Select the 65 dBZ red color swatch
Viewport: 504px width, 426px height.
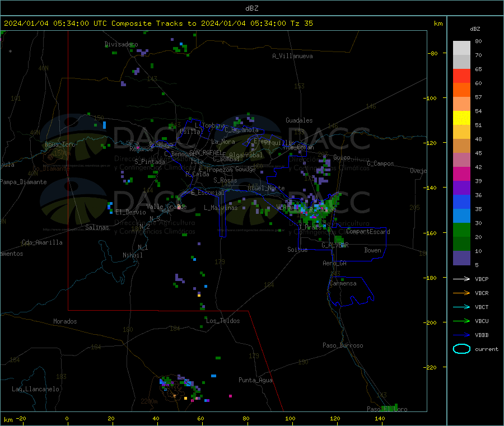coord(461,76)
